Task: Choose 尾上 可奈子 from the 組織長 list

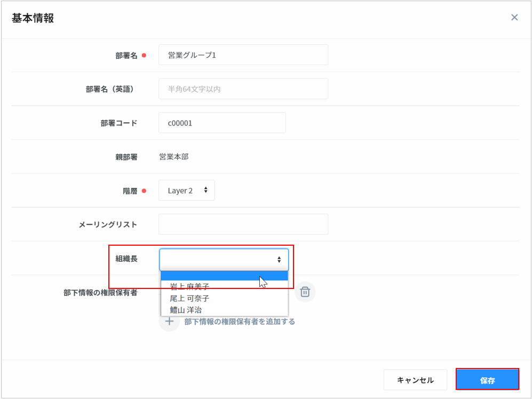Action: pyautogui.click(x=189, y=299)
